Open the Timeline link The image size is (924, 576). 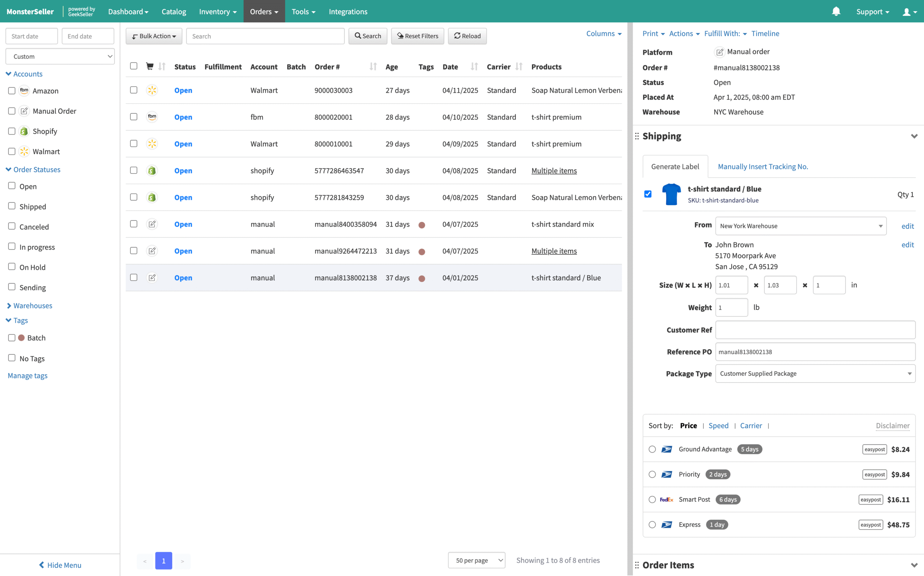(x=765, y=34)
